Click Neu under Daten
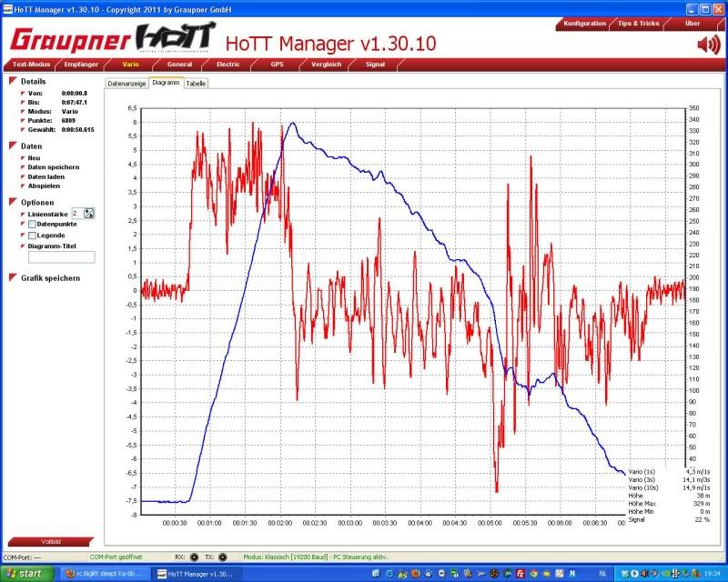Image resolution: width=728 pixels, height=582 pixels. (34, 158)
